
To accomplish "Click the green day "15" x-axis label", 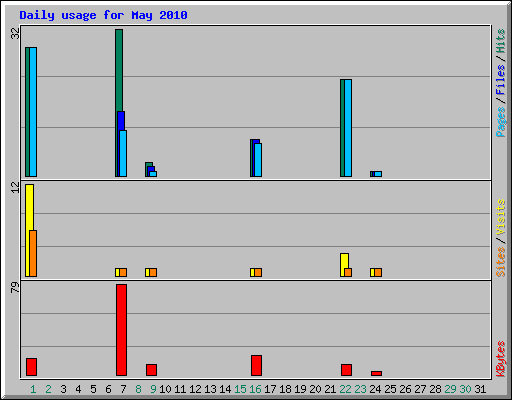I will pos(240,389).
